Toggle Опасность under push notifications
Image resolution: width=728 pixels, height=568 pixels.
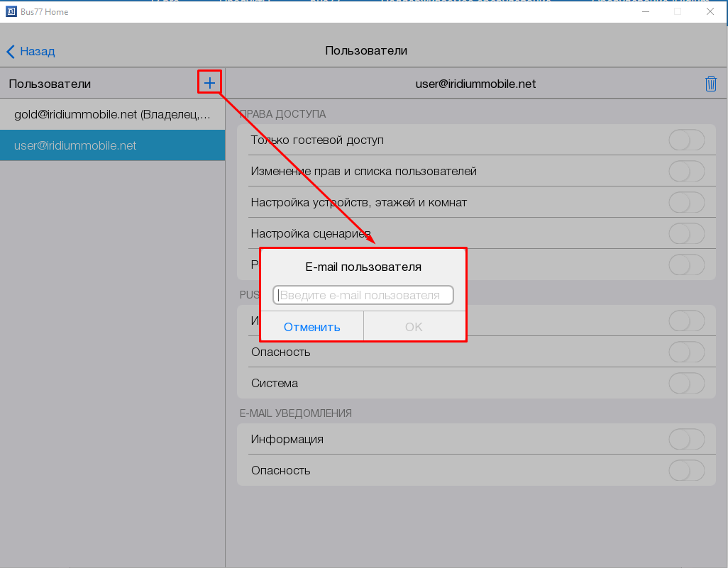pos(686,352)
